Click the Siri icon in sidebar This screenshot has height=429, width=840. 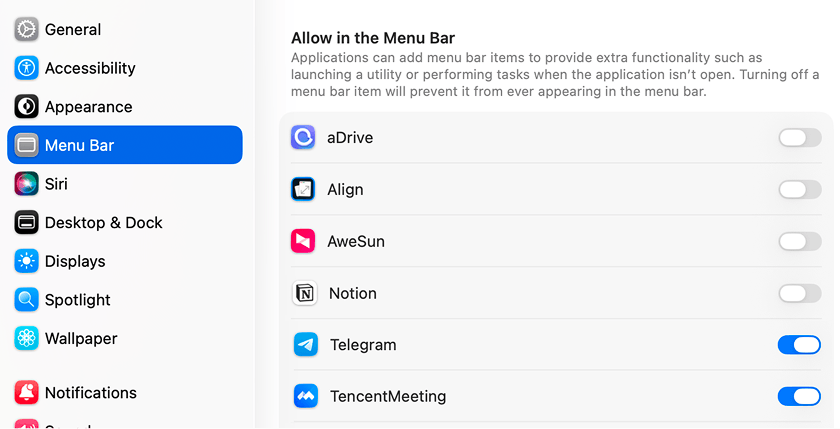26,184
